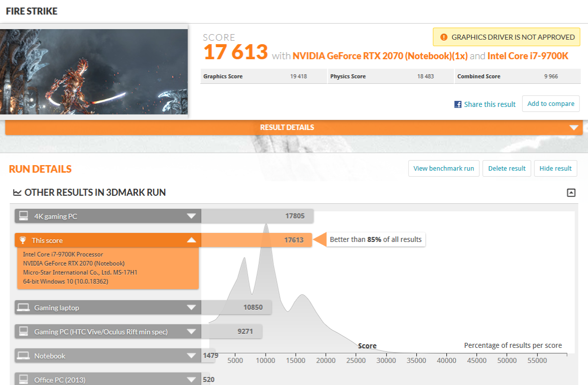Viewport: 588px width, 385px height.
Task: Click the desktop icon on 4K gaming PC row
Action: (24, 215)
